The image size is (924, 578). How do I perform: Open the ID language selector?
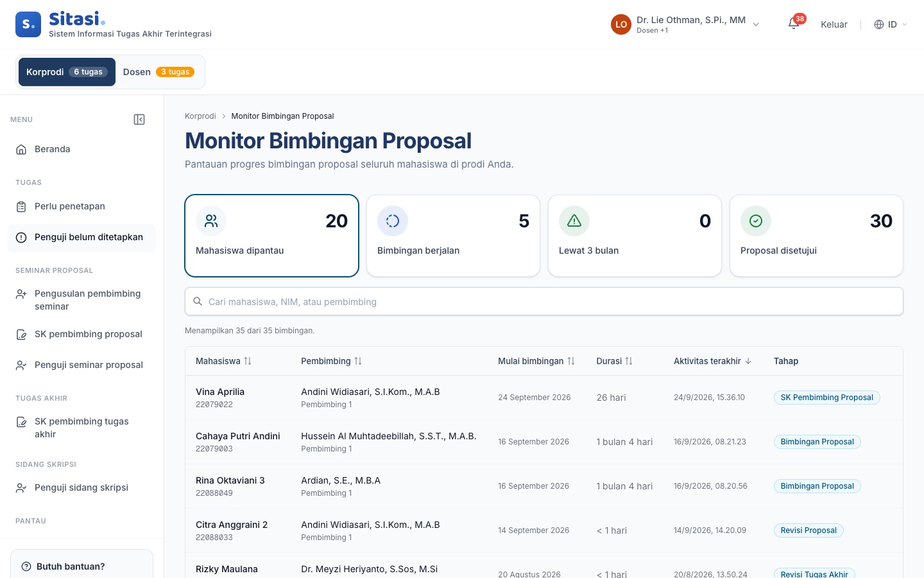tap(891, 24)
